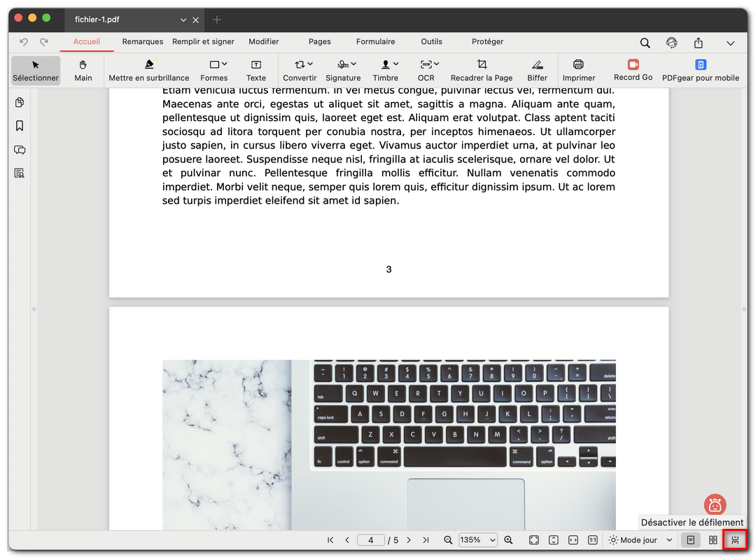The width and height of the screenshot is (756, 559).
Task: Go to previous page arrow
Action: (347, 540)
